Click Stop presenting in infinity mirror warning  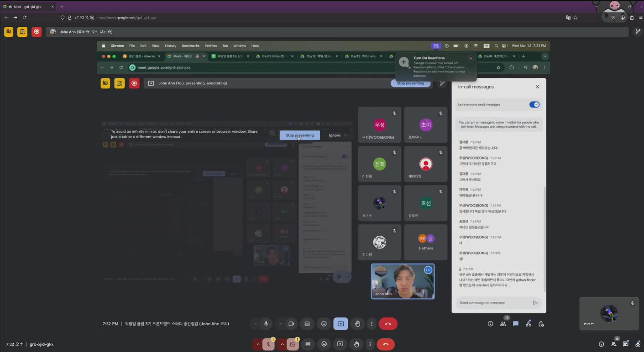point(299,135)
